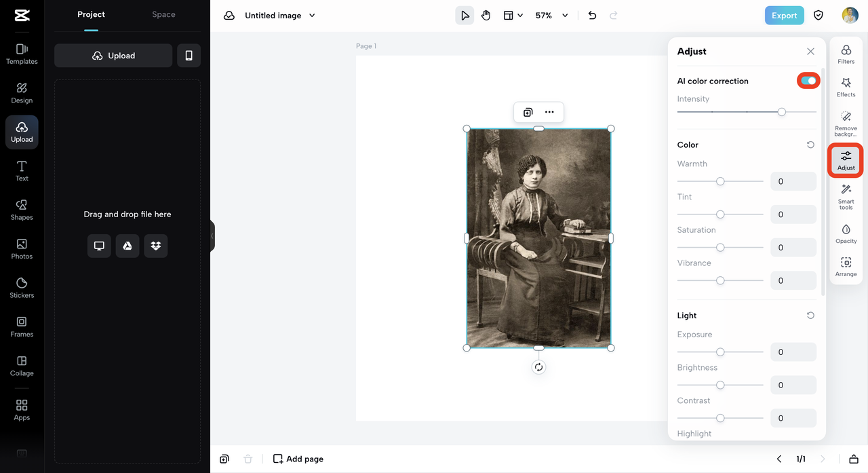
Task: Undo the last action
Action: [592, 16]
